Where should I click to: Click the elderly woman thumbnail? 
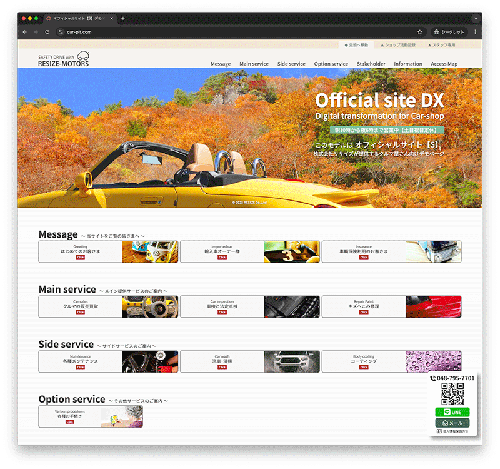coord(122,416)
